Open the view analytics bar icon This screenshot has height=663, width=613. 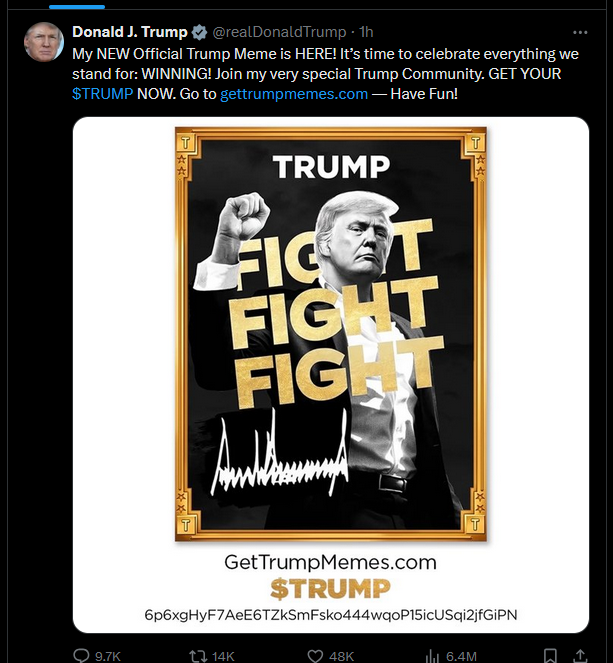click(x=432, y=656)
